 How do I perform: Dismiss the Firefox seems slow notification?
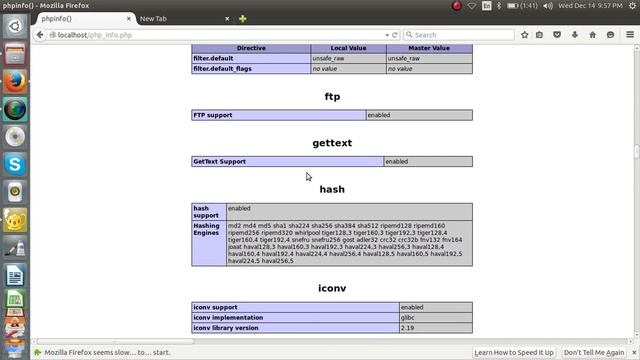(634, 352)
